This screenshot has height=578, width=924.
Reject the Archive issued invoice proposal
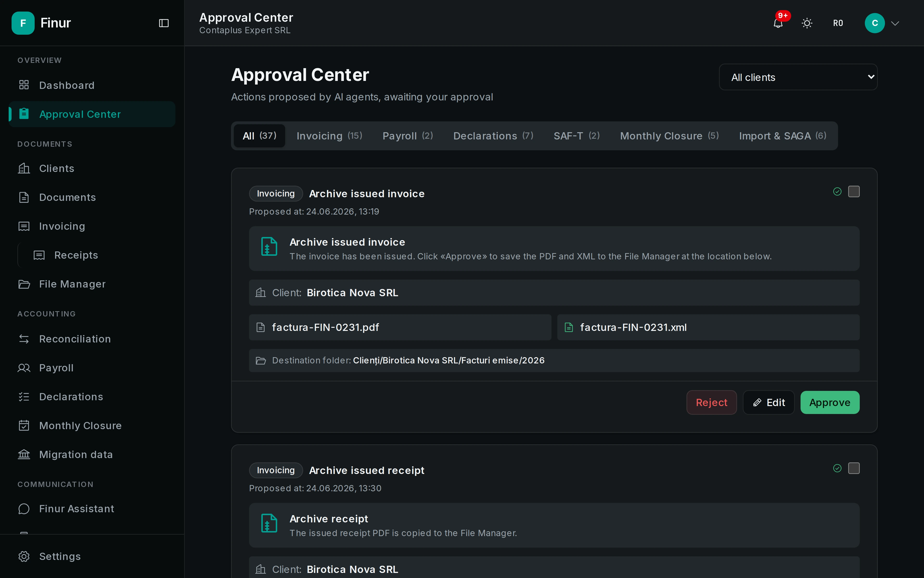pyautogui.click(x=712, y=402)
